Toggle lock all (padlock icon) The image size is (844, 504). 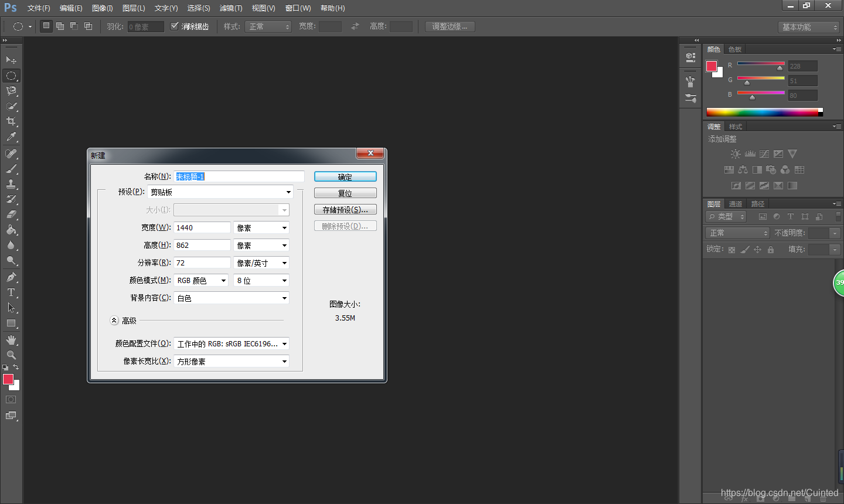click(x=770, y=250)
